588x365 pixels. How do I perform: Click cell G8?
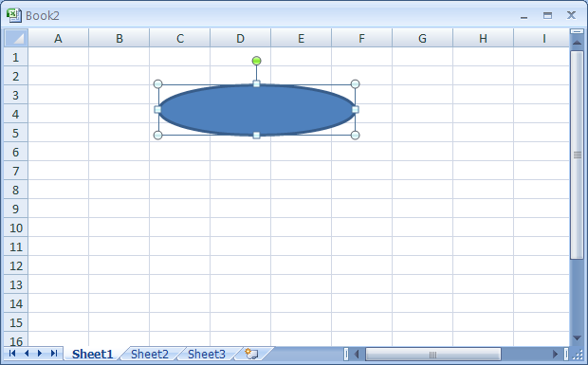coord(423,190)
